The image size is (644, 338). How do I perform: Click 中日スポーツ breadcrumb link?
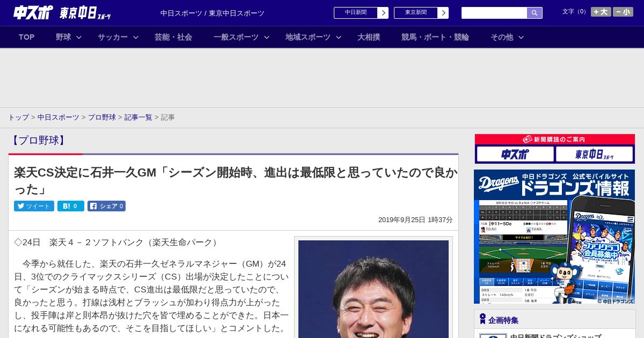[x=58, y=117]
